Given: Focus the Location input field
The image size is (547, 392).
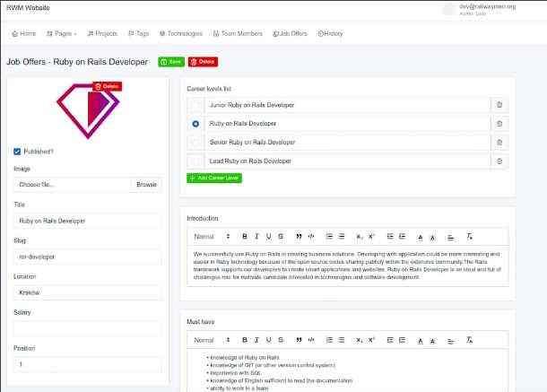Looking at the screenshot, I should click(x=88, y=292).
